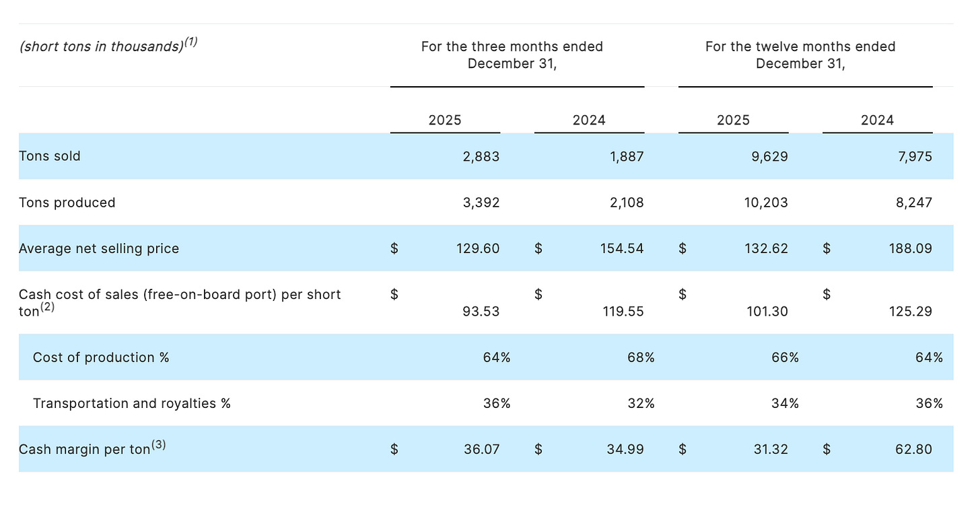Select the 154.54 selling price value

(623, 248)
